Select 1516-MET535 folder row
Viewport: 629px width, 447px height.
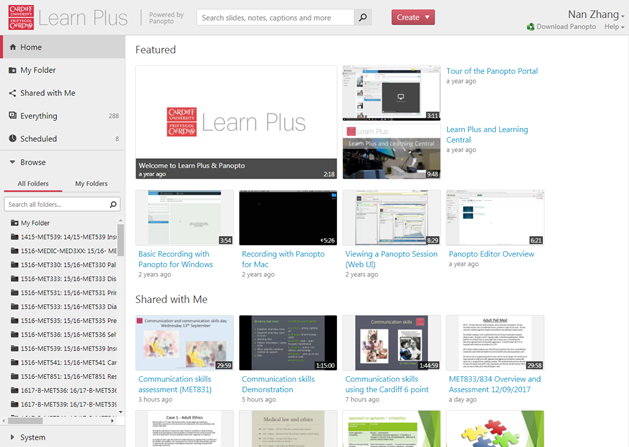(x=63, y=321)
